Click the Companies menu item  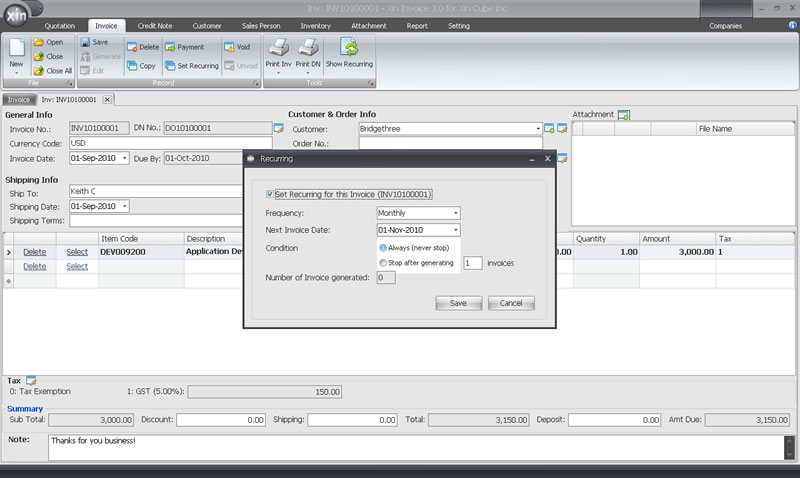pos(725,26)
